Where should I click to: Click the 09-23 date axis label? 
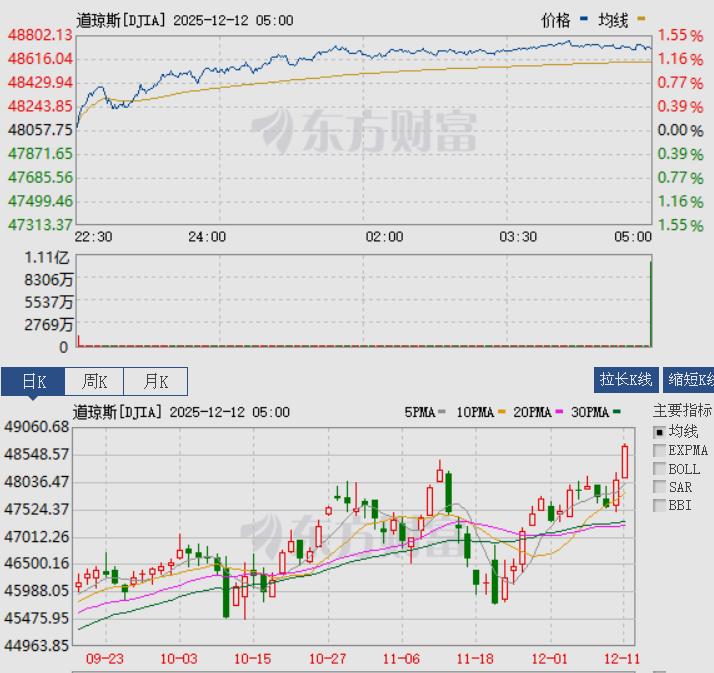click(105, 658)
